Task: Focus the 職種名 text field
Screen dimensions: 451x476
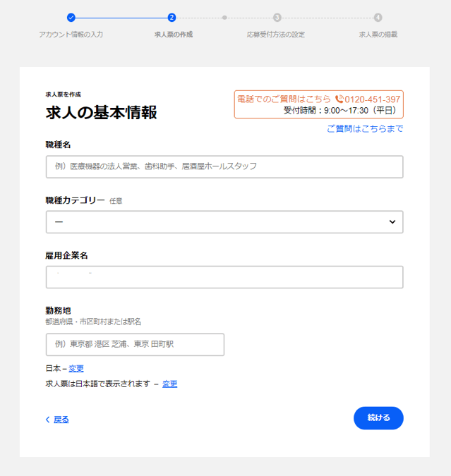Action: (224, 166)
